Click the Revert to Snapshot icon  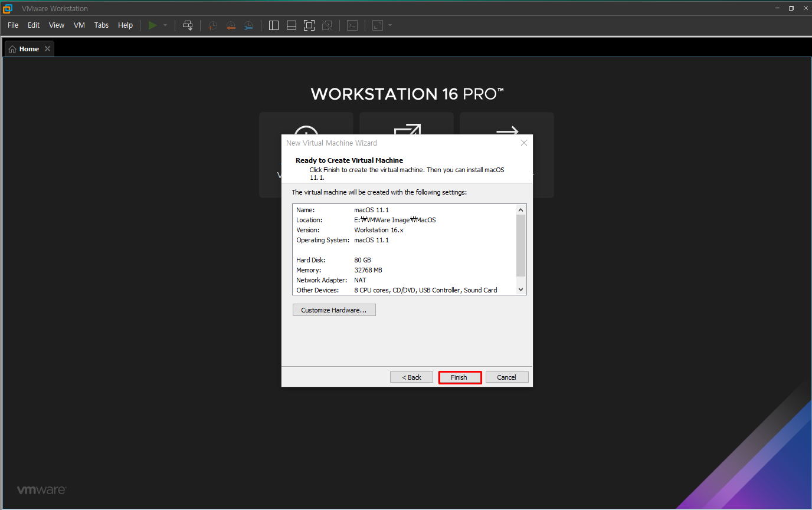pyautogui.click(x=231, y=25)
